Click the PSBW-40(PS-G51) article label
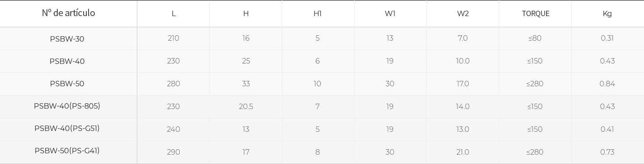 (x=67, y=128)
